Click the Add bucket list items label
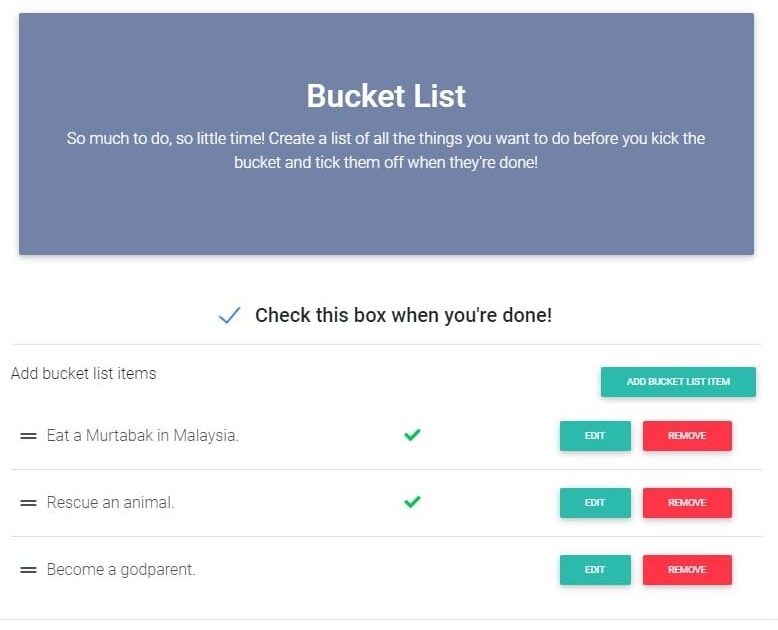778x630 pixels. click(84, 374)
